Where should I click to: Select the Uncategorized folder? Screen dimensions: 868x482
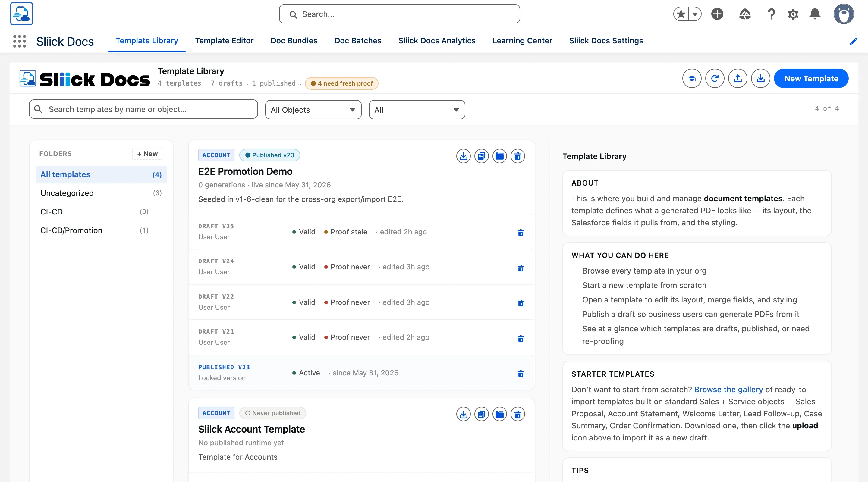click(101, 193)
